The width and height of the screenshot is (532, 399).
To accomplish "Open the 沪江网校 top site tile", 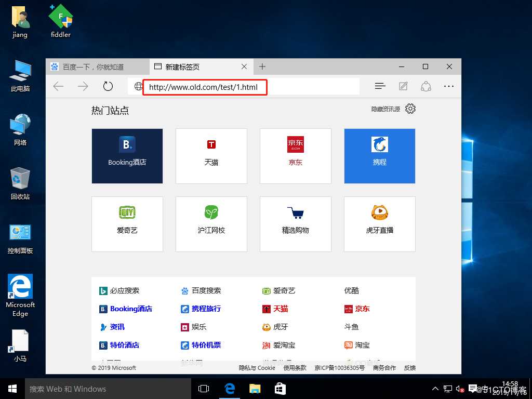I will (211, 224).
